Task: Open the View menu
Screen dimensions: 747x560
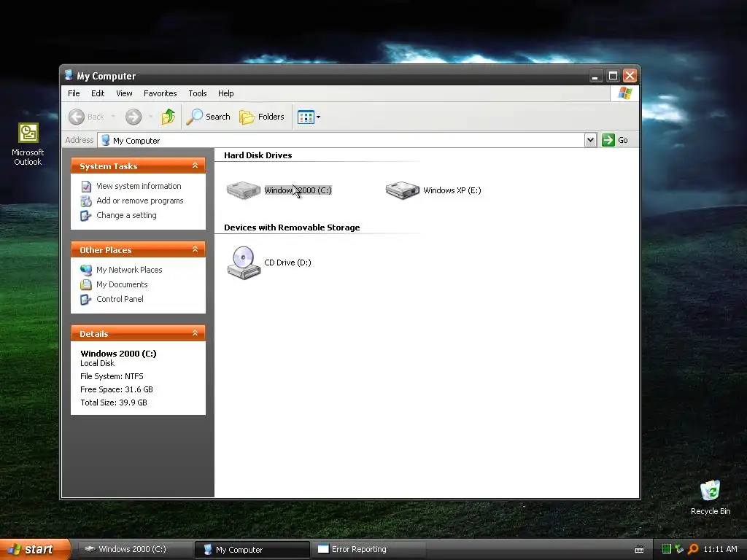Action: (124, 93)
